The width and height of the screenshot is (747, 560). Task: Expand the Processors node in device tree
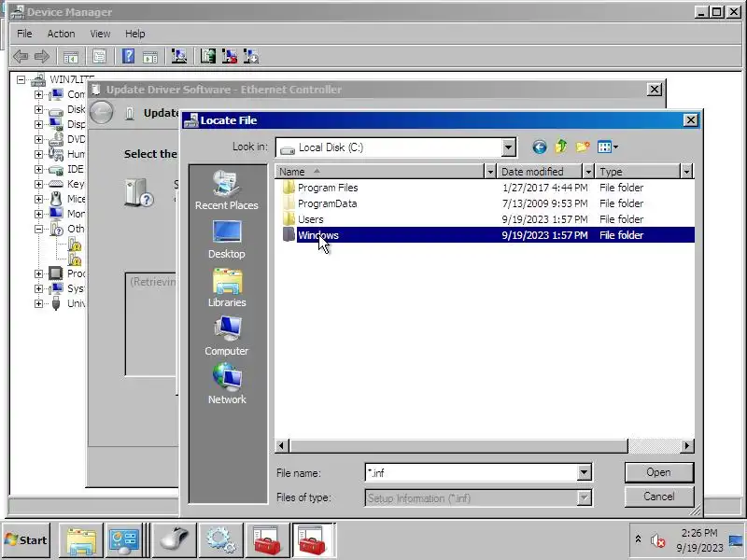[x=38, y=273]
